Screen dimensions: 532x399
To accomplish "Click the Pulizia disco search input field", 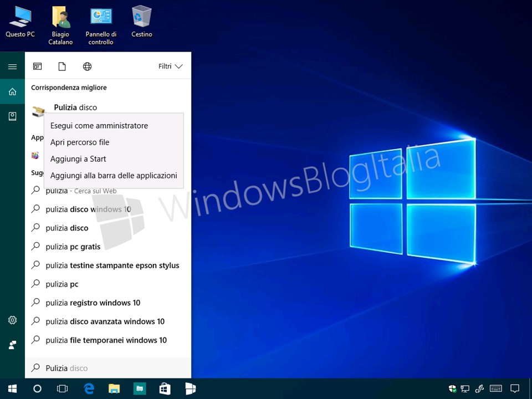I will 108,368.
